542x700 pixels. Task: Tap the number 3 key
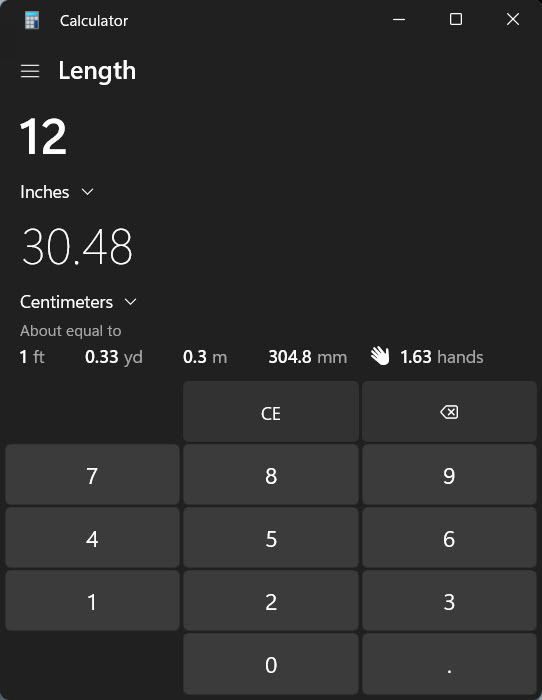[x=449, y=601]
